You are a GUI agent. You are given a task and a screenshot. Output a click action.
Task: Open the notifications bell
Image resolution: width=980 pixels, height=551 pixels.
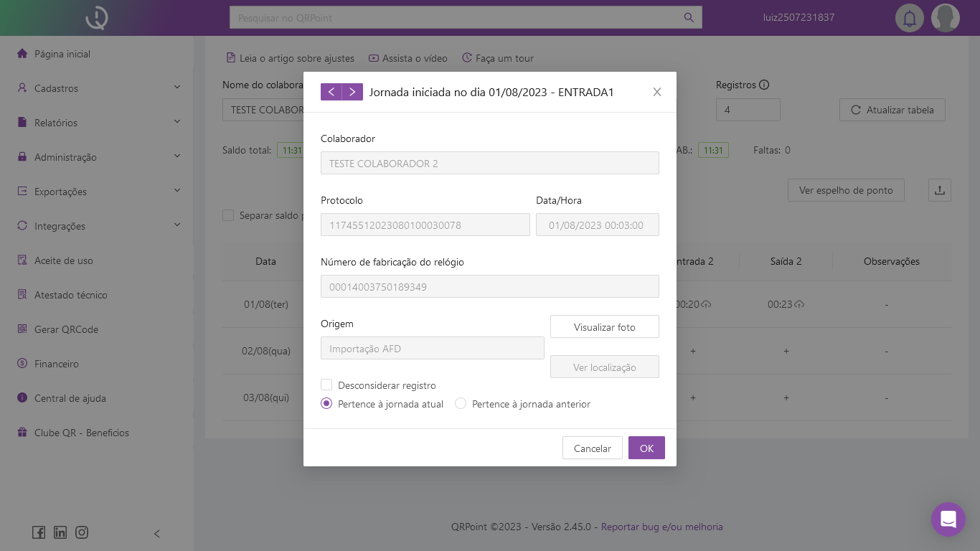coord(909,18)
